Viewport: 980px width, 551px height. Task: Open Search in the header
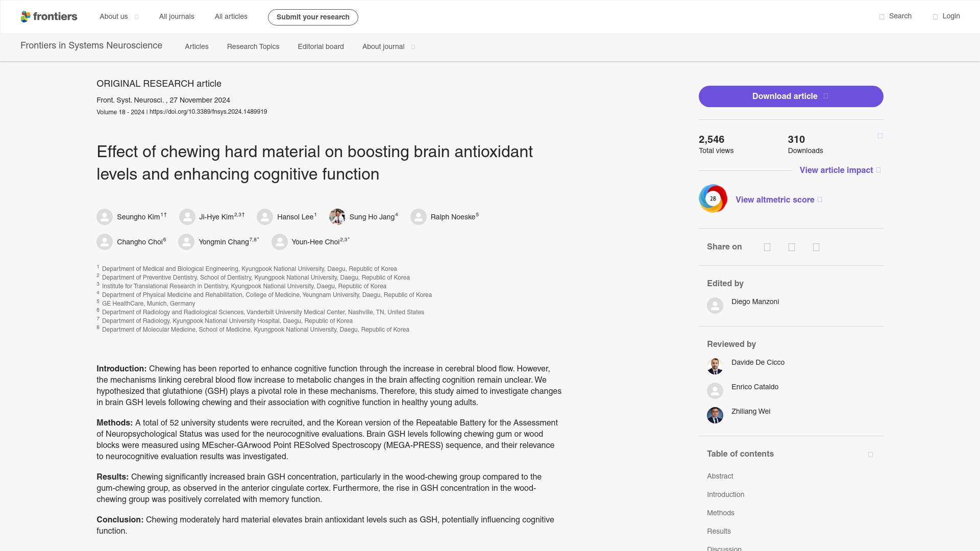895,16
